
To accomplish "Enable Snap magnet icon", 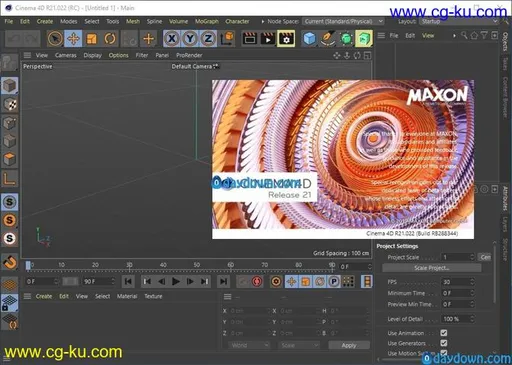I will pyautogui.click(x=10, y=262).
